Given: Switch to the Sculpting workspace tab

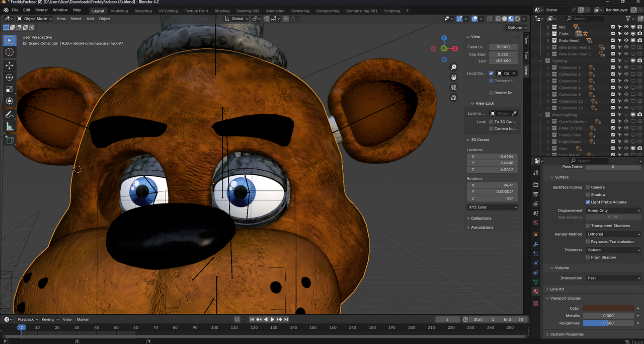Looking at the screenshot, I should tap(143, 11).
